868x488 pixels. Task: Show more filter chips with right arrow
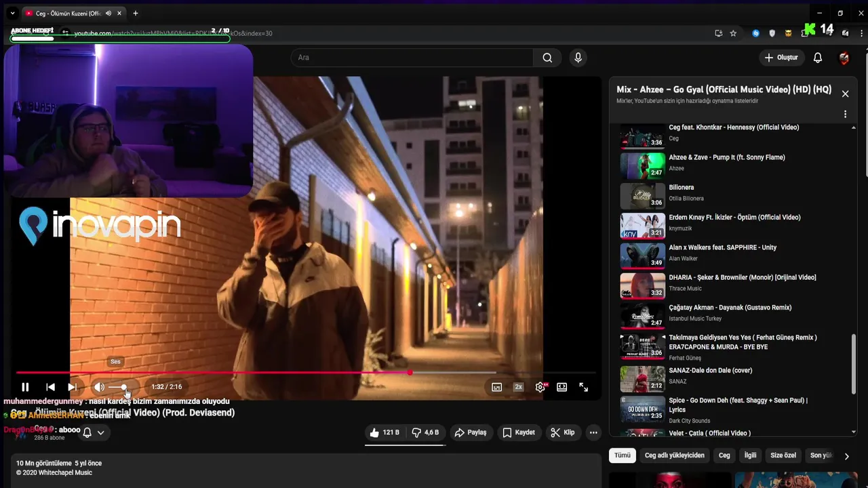[x=846, y=456]
